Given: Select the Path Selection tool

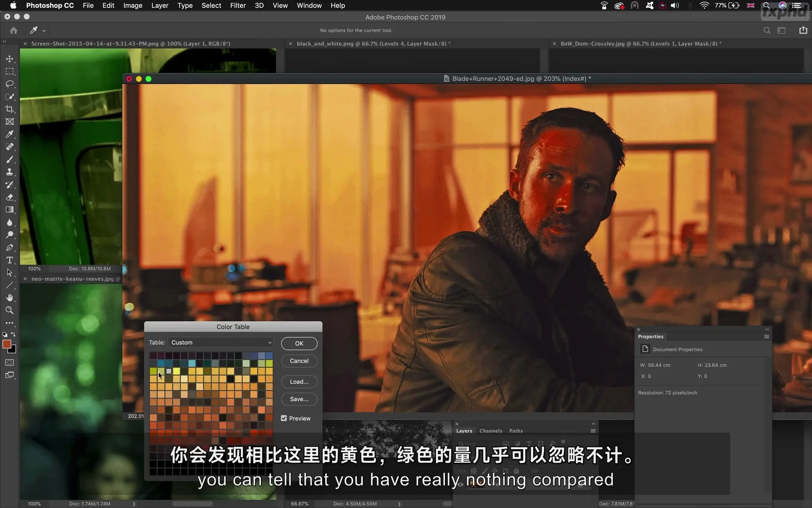Looking at the screenshot, I should tap(10, 273).
